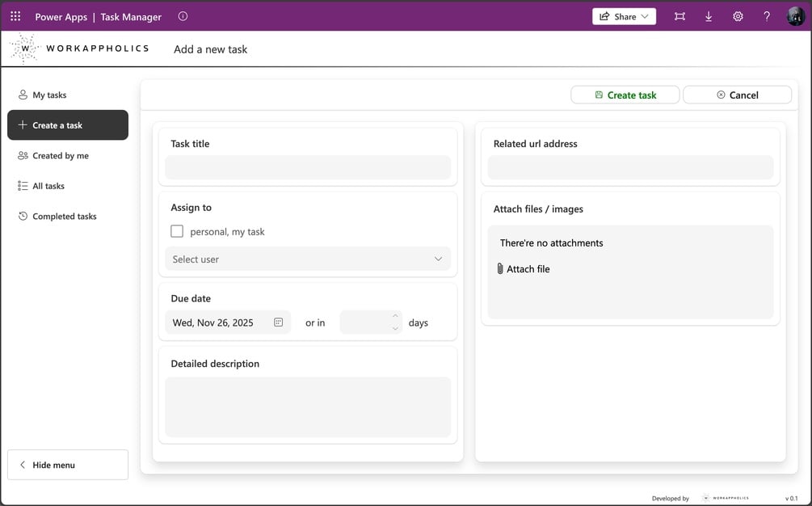This screenshot has width=812, height=506.
Task: Click the info icon beside Task Manager
Action: (183, 16)
